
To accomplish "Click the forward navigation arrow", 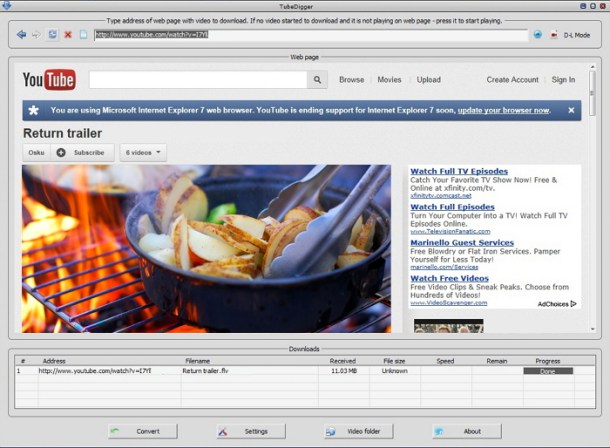I will (x=37, y=34).
